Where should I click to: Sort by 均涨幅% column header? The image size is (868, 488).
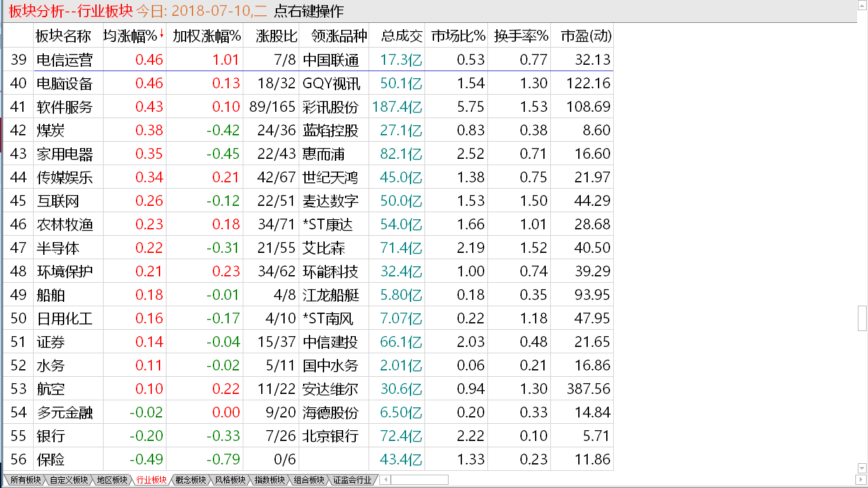click(x=134, y=36)
